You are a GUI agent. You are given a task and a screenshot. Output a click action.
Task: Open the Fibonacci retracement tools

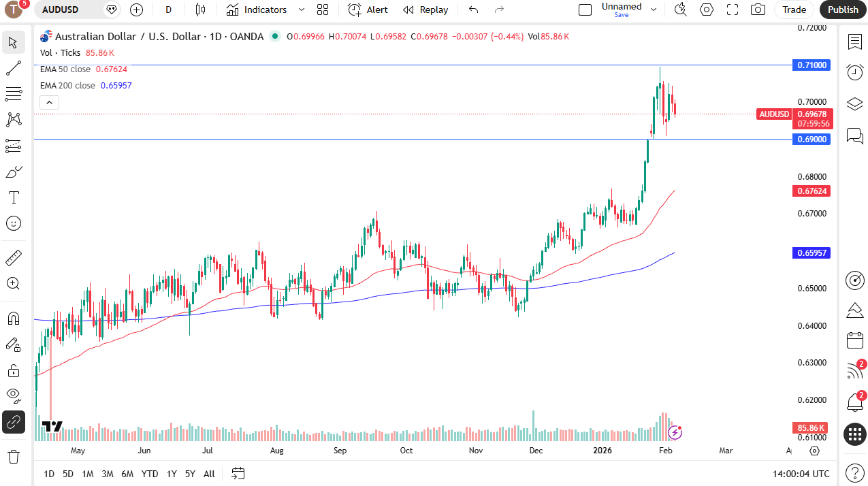[13, 94]
